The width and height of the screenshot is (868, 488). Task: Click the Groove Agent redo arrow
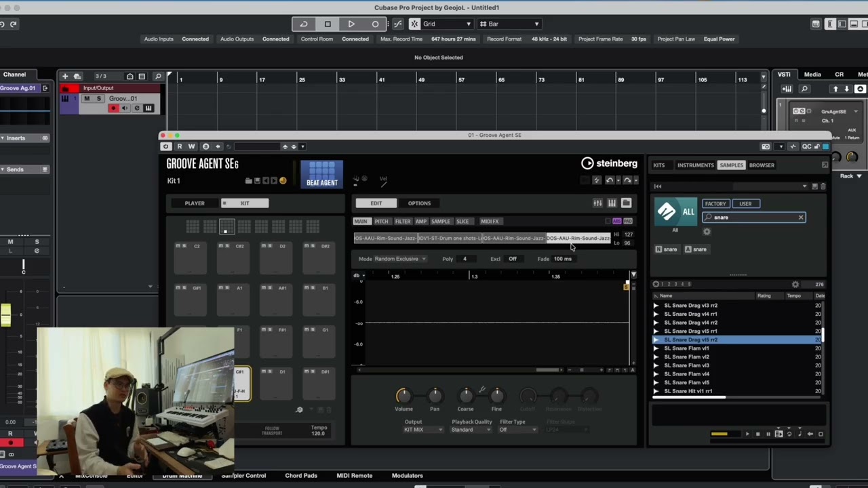[x=627, y=180]
